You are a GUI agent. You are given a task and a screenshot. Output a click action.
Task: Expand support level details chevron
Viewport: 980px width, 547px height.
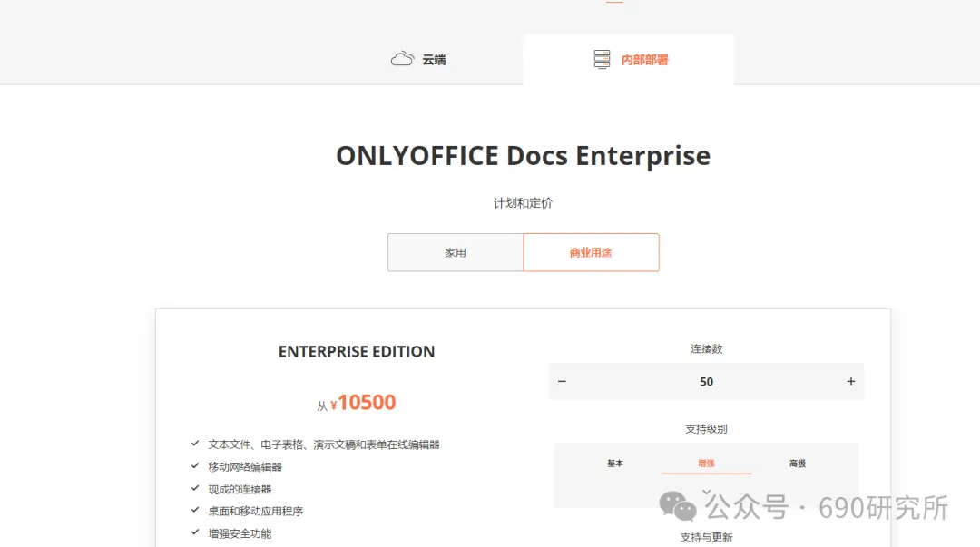click(706, 492)
